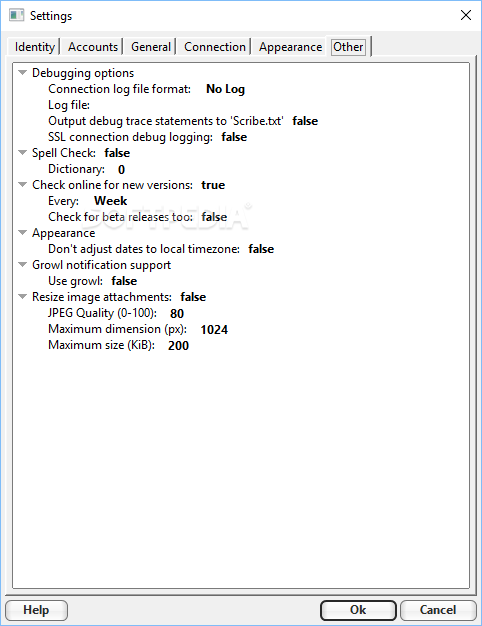The height and width of the screenshot is (626, 482).
Task: Select the Other tab
Action: point(348,47)
